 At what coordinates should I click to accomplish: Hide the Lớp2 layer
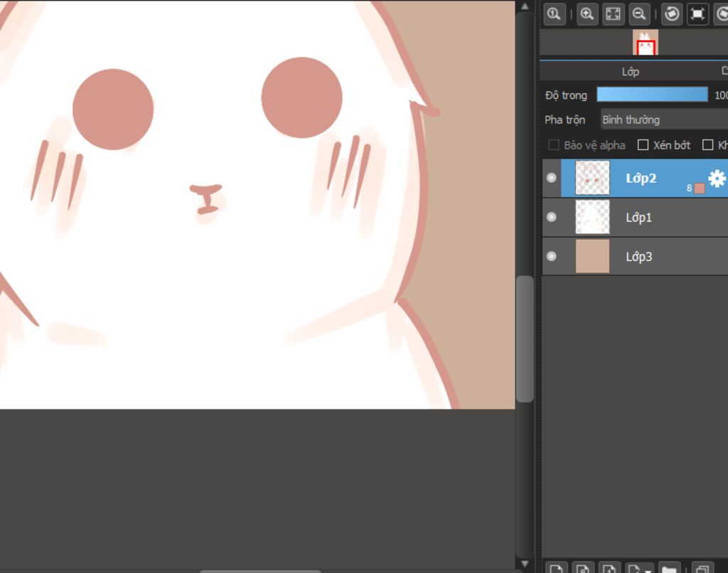[x=552, y=178]
